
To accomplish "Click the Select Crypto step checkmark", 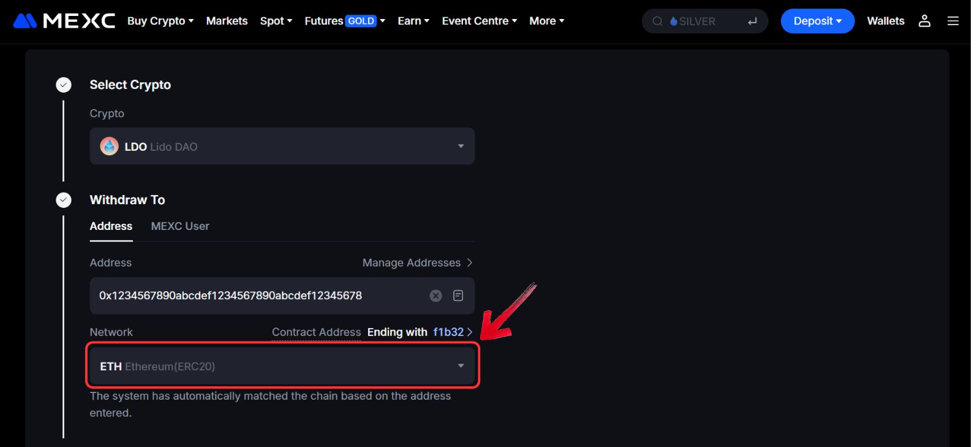I will point(64,85).
